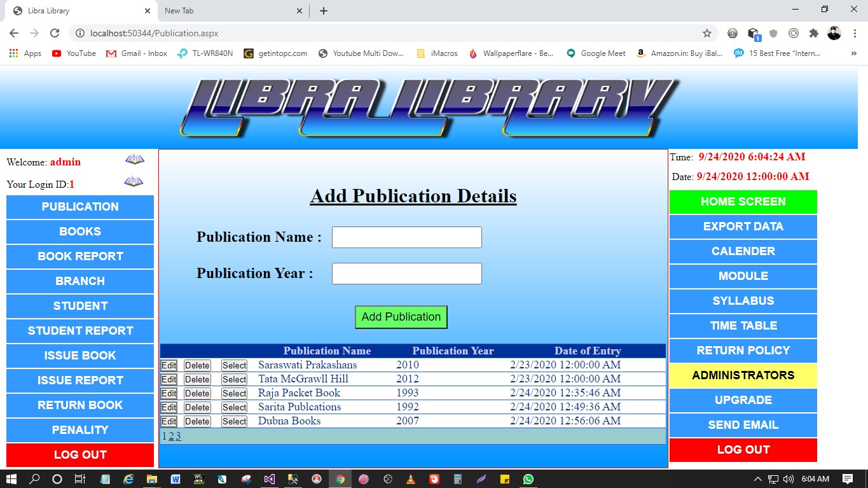Launch WhatsApp from the taskbar
Screen dimensions: 868x488
(x=528, y=479)
